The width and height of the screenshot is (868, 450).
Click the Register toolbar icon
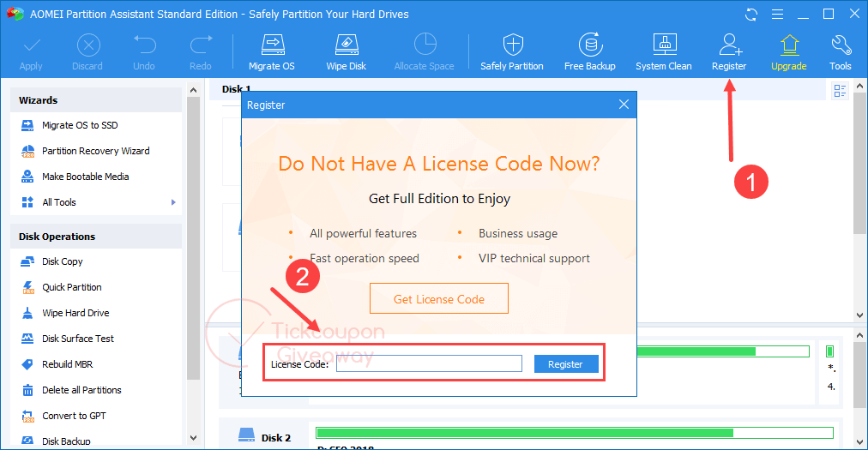[729, 52]
